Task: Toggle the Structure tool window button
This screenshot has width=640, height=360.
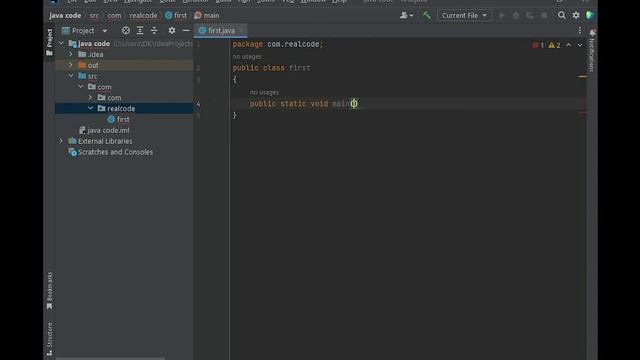Action: (x=49, y=339)
